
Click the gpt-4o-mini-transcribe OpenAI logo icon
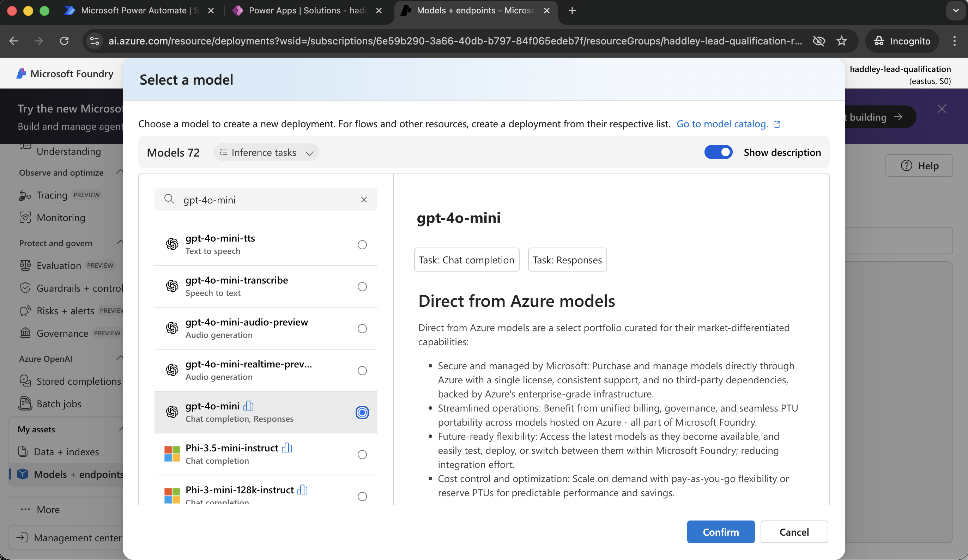[172, 286]
